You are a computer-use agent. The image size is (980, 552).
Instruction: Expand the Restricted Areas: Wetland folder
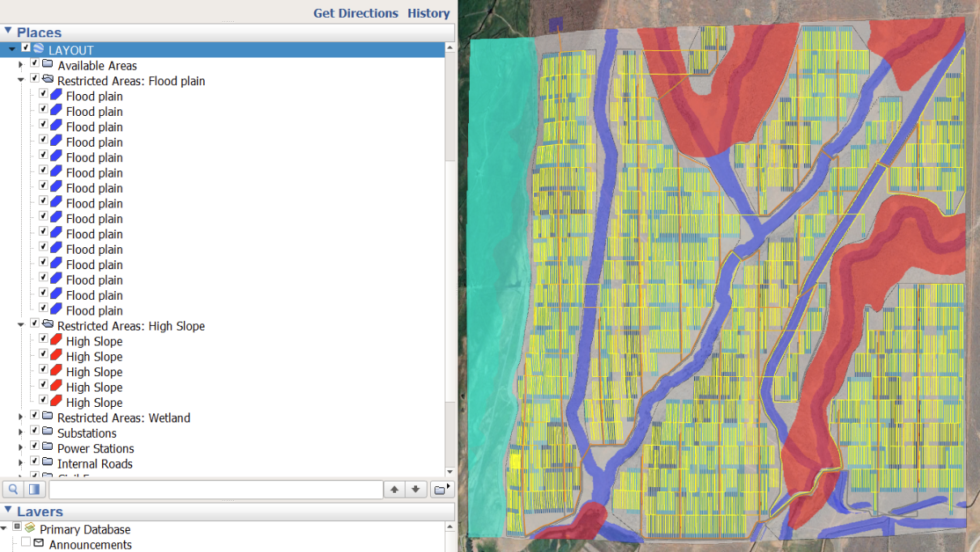pyautogui.click(x=20, y=417)
